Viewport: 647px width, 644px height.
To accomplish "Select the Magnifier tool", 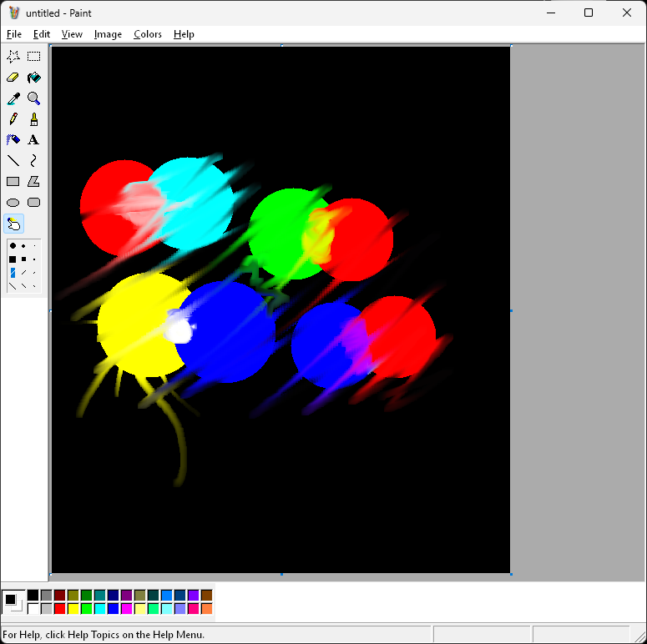I will (34, 98).
